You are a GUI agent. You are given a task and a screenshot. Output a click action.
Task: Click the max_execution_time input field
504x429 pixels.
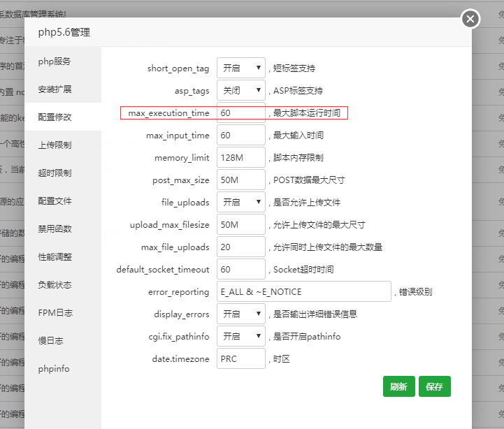(240, 113)
